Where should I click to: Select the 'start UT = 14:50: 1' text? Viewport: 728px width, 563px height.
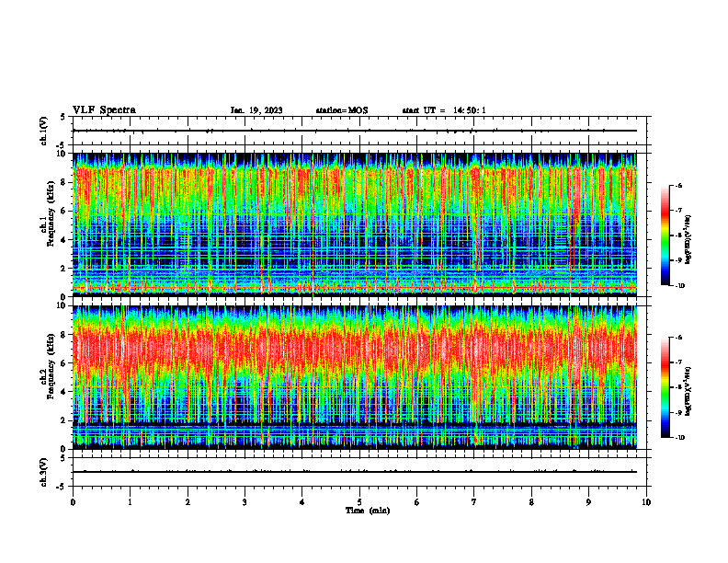444,110
